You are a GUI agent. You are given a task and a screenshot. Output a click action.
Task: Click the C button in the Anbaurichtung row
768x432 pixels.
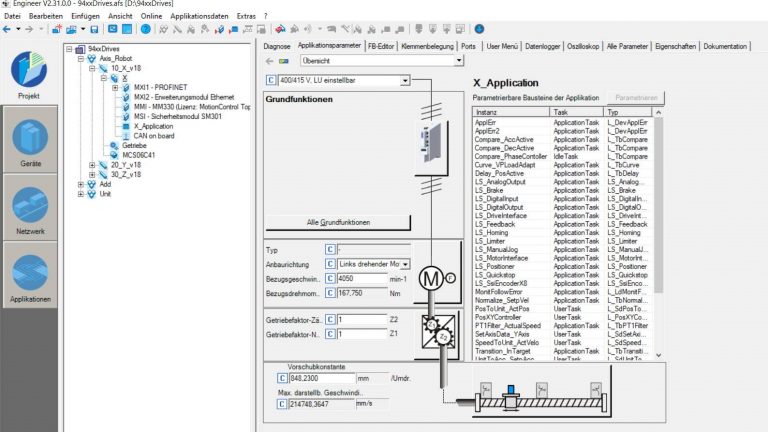330,264
